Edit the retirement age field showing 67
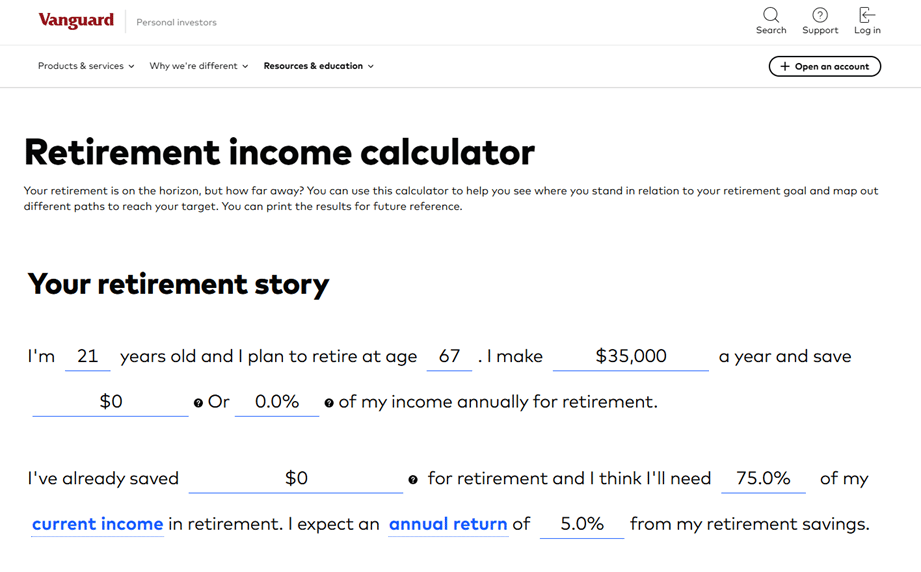Image resolution: width=921 pixels, height=572 pixels. pyautogui.click(x=449, y=356)
